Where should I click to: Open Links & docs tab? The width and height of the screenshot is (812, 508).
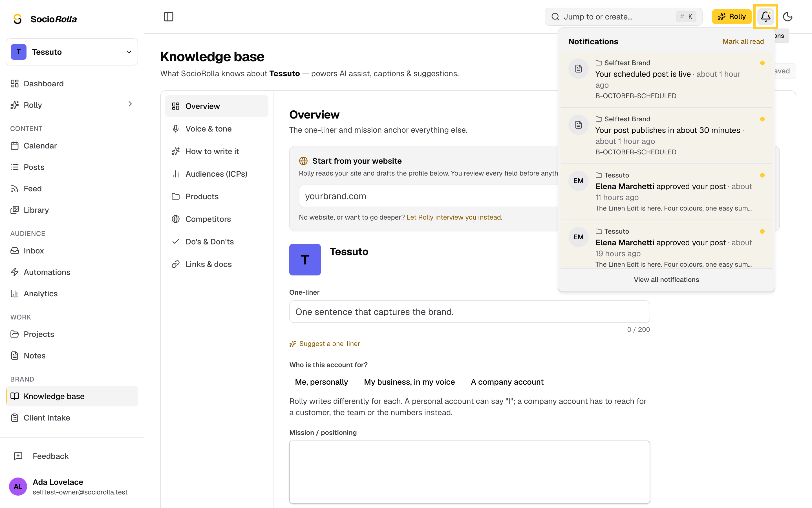click(x=217, y=264)
